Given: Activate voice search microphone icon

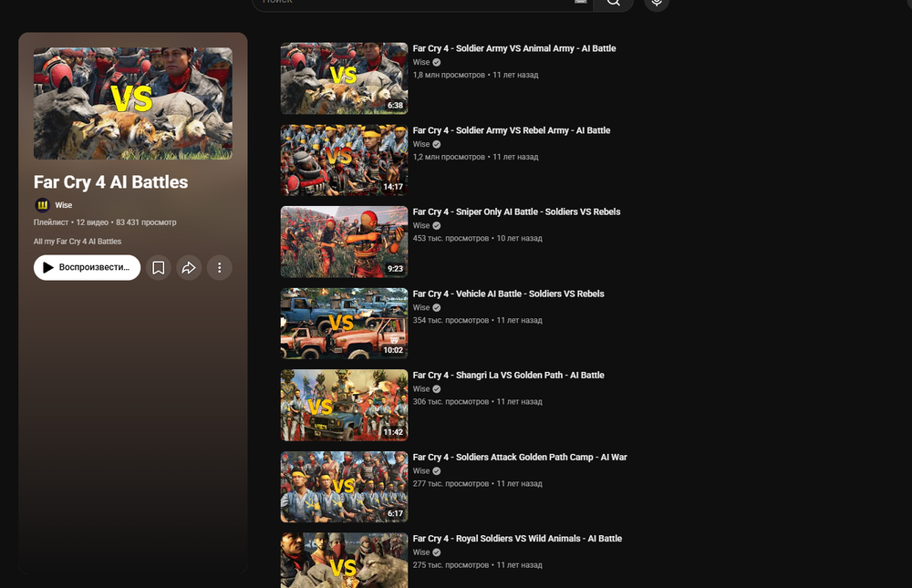Looking at the screenshot, I should point(657,3).
